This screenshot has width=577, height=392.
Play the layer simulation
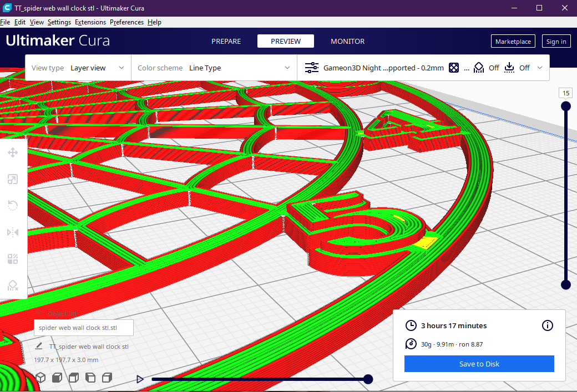click(x=140, y=379)
